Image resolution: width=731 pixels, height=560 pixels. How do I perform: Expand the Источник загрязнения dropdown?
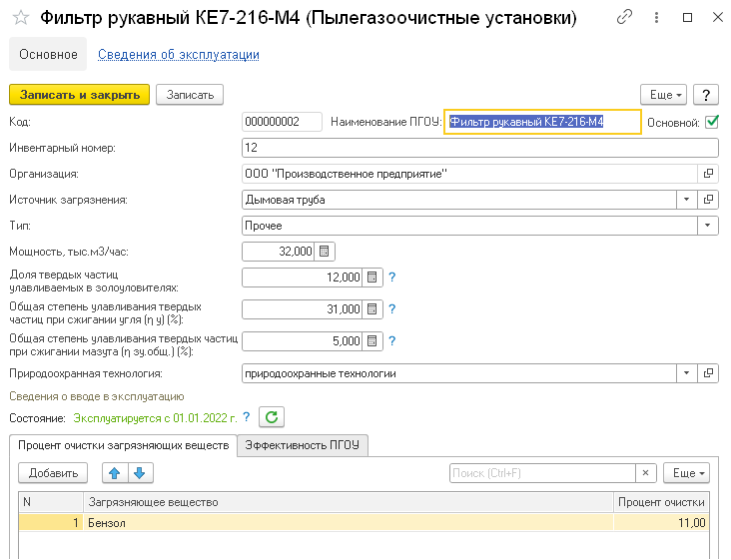point(686,200)
